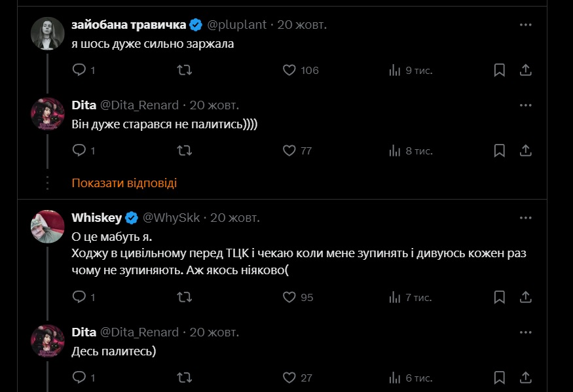Screen dimensions: 573x392
Task: Bookmark Dita's reply with 27 likes
Action: (499, 378)
